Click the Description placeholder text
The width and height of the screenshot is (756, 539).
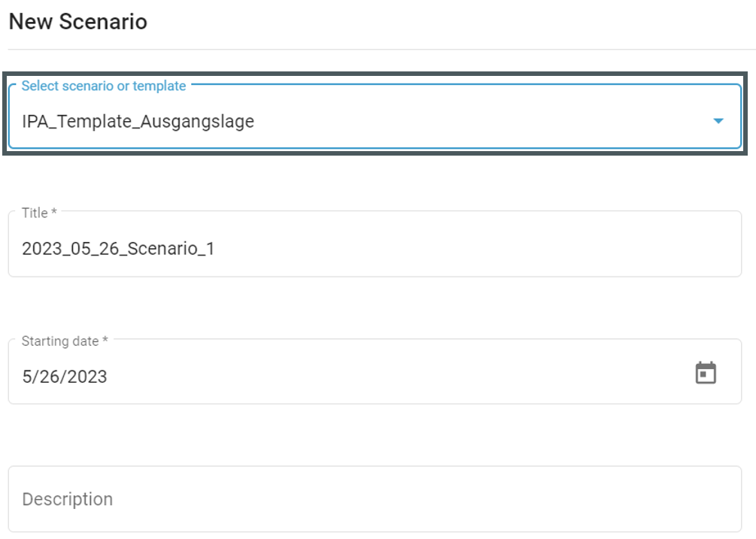click(68, 499)
